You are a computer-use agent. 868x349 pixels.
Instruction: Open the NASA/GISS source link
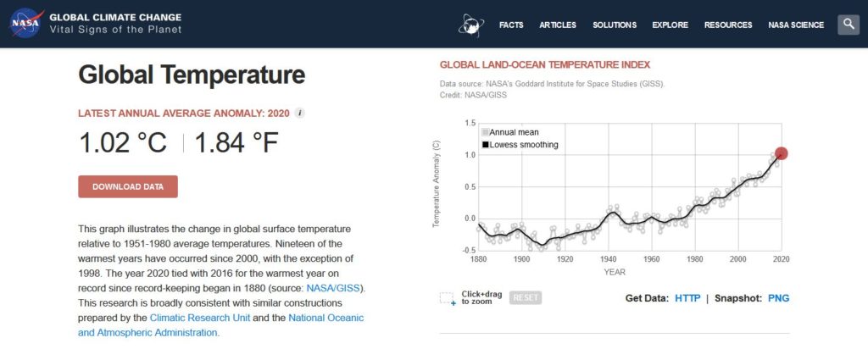click(336, 288)
